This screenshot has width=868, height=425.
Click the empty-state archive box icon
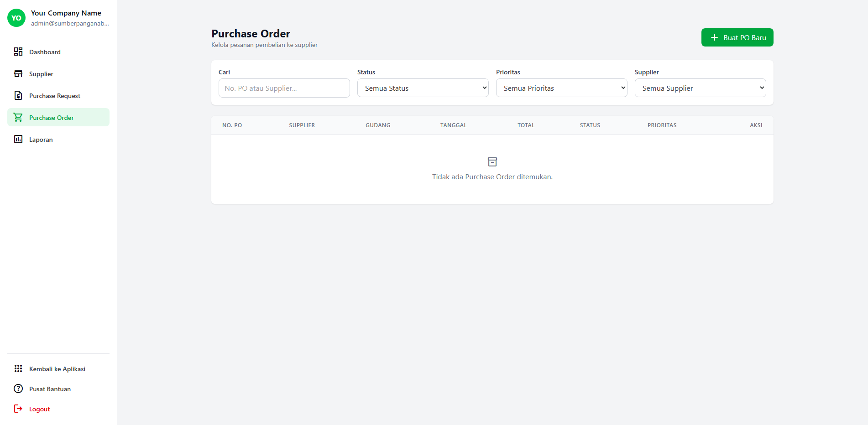pyautogui.click(x=492, y=162)
